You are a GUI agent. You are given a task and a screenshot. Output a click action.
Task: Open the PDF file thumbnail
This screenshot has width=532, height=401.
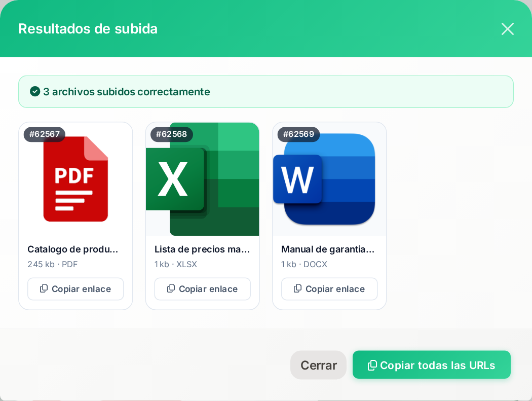(75, 179)
